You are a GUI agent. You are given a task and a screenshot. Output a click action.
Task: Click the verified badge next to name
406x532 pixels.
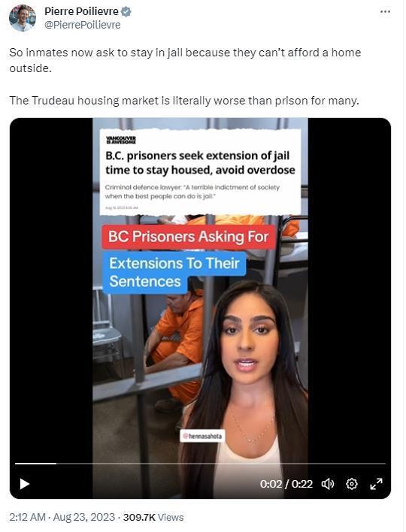click(x=126, y=11)
